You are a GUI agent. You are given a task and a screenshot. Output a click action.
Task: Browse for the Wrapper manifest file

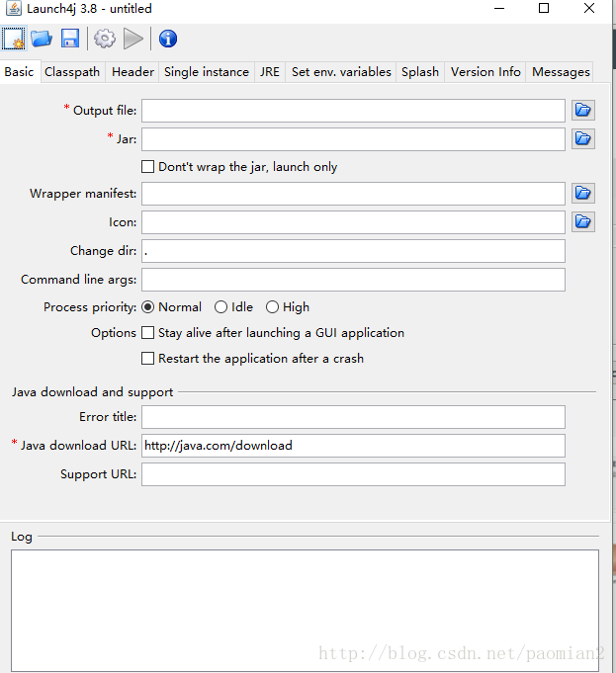[x=583, y=193]
